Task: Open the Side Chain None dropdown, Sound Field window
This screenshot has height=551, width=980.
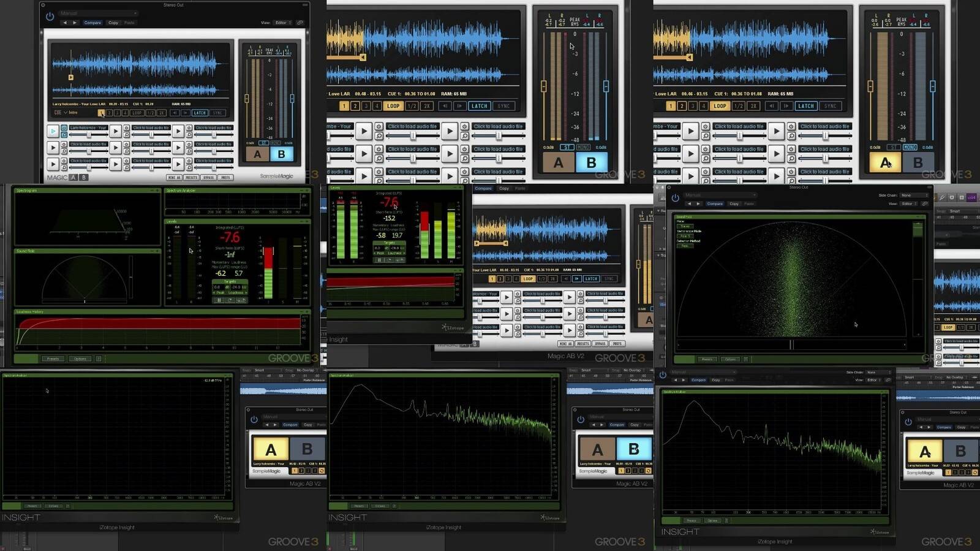Action: 915,195
